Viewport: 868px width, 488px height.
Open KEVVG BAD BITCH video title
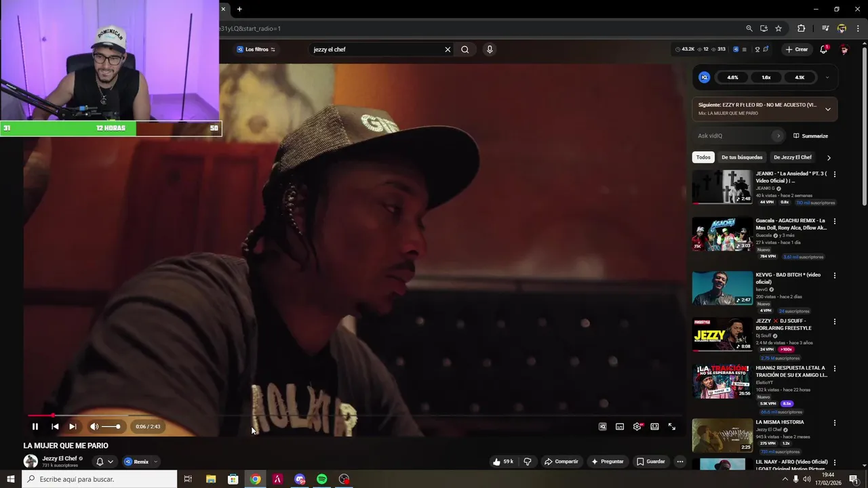coord(788,278)
